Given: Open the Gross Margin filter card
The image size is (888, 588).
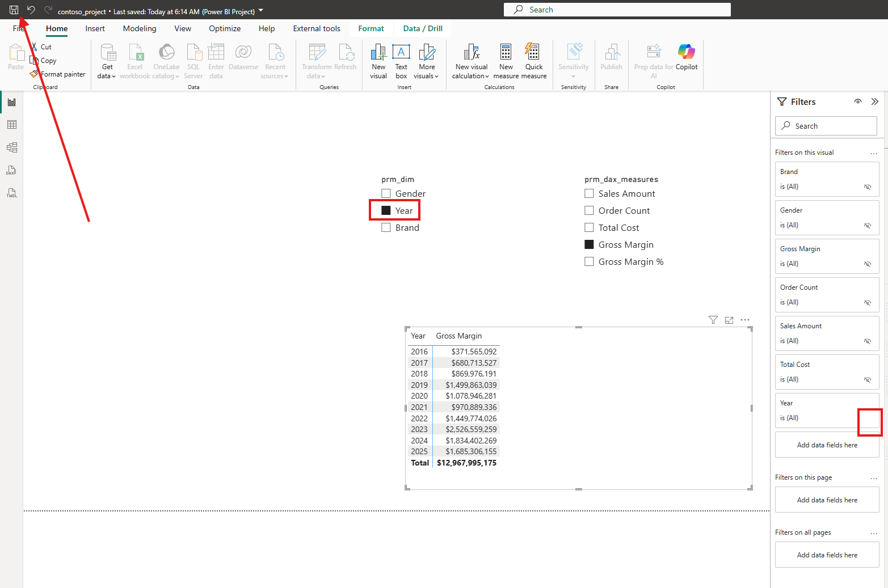Looking at the screenshot, I should (x=827, y=256).
